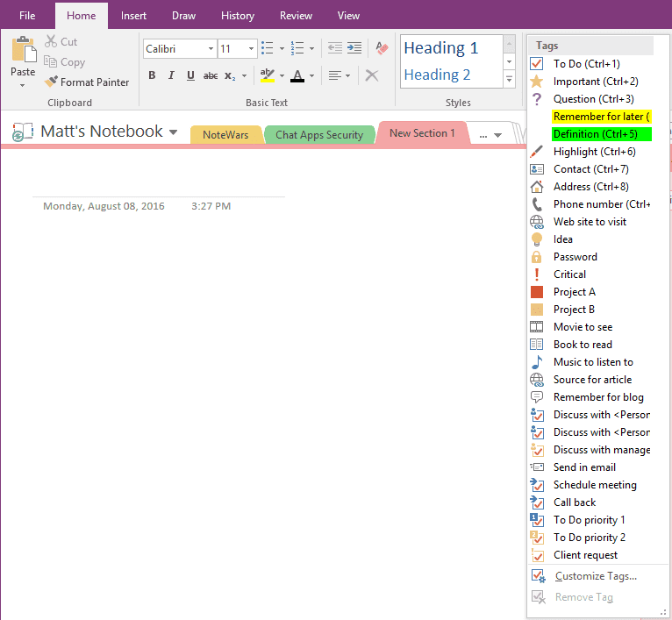
Task: Expand the subscript options arrow
Action: pos(244,75)
